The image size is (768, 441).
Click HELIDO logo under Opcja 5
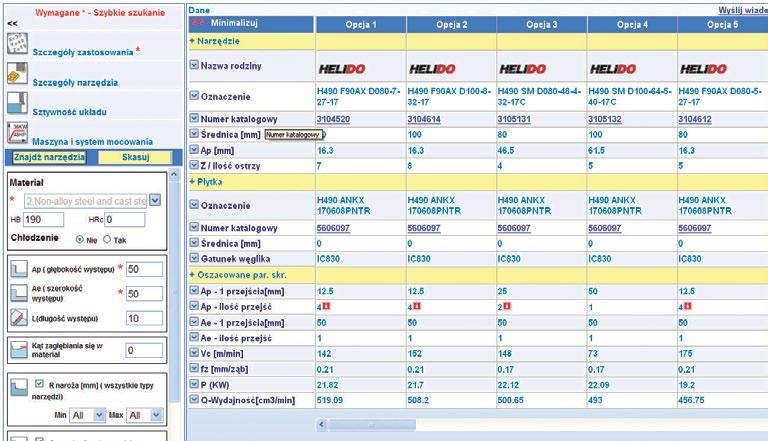click(x=703, y=69)
